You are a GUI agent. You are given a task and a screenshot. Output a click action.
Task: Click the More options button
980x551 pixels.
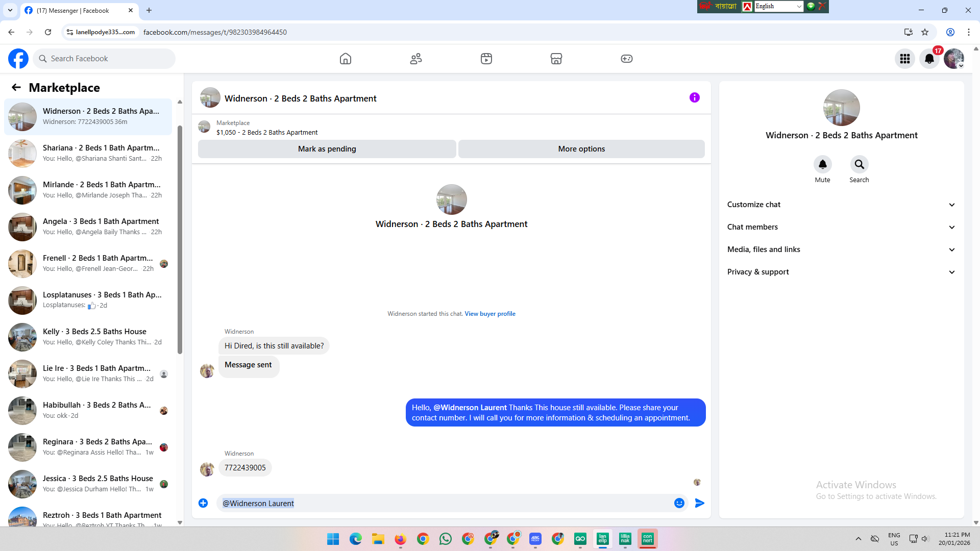pos(581,149)
